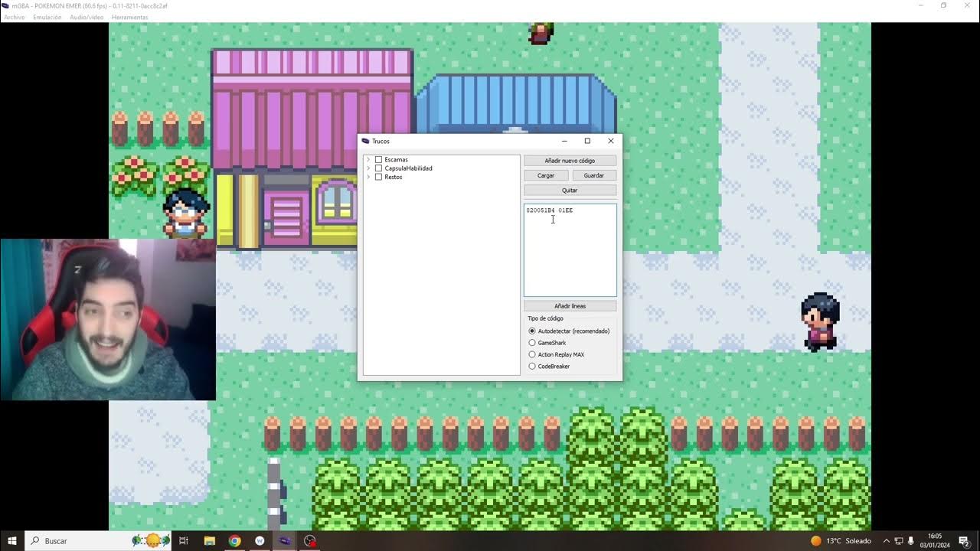The width and height of the screenshot is (980, 551).
Task: Select the CapsulaHabilidad row label
Action: pyautogui.click(x=408, y=168)
